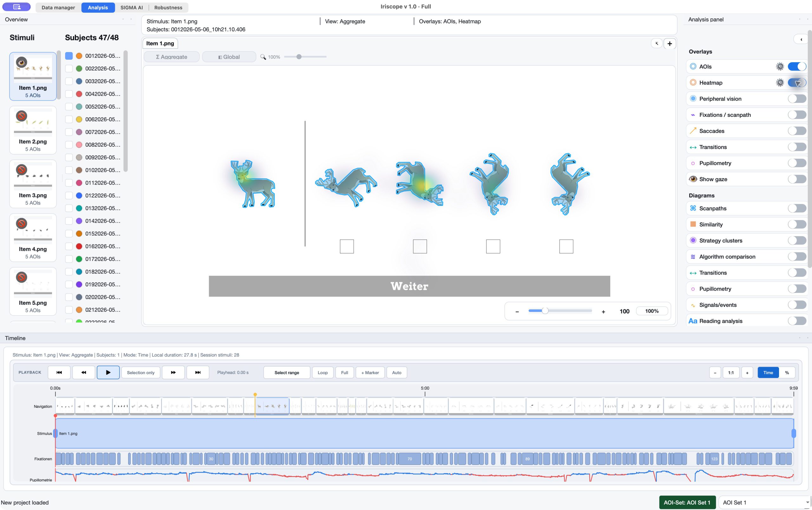This screenshot has width=812, height=510.
Task: Click the Strategy clusters icon
Action: pyautogui.click(x=693, y=241)
